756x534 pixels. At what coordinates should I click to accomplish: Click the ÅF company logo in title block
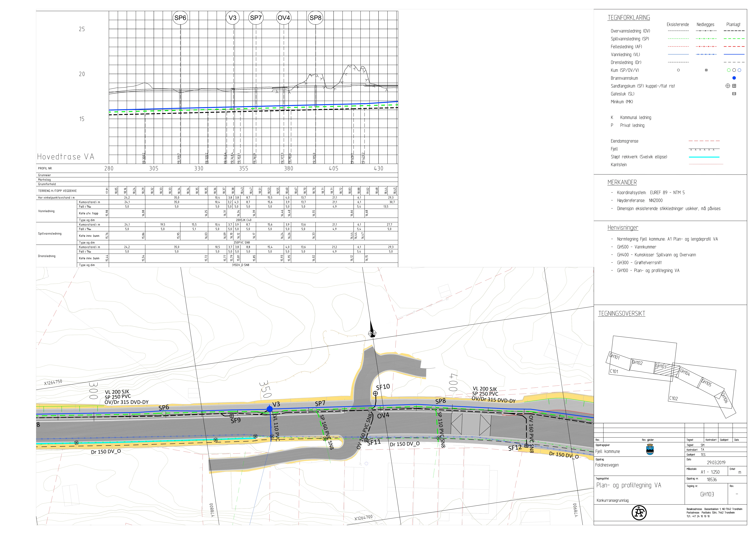coord(639,513)
